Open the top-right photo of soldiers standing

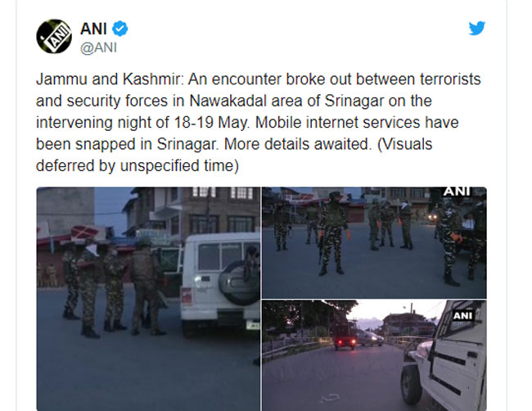374,242
